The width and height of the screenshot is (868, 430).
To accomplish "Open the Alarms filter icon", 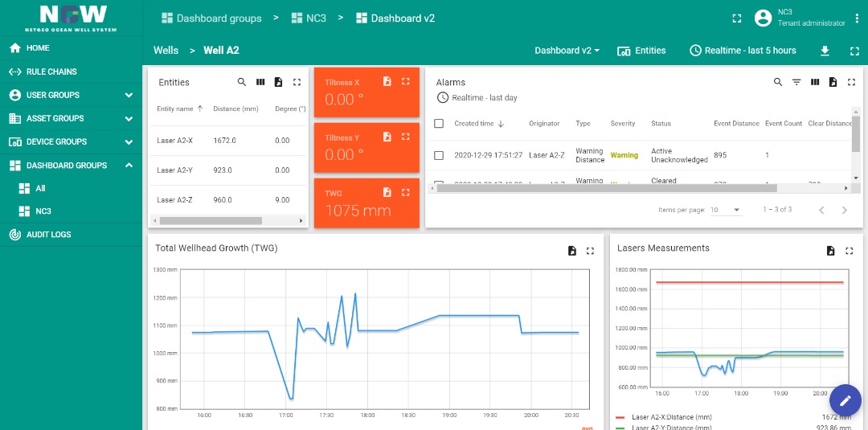I will 796,82.
